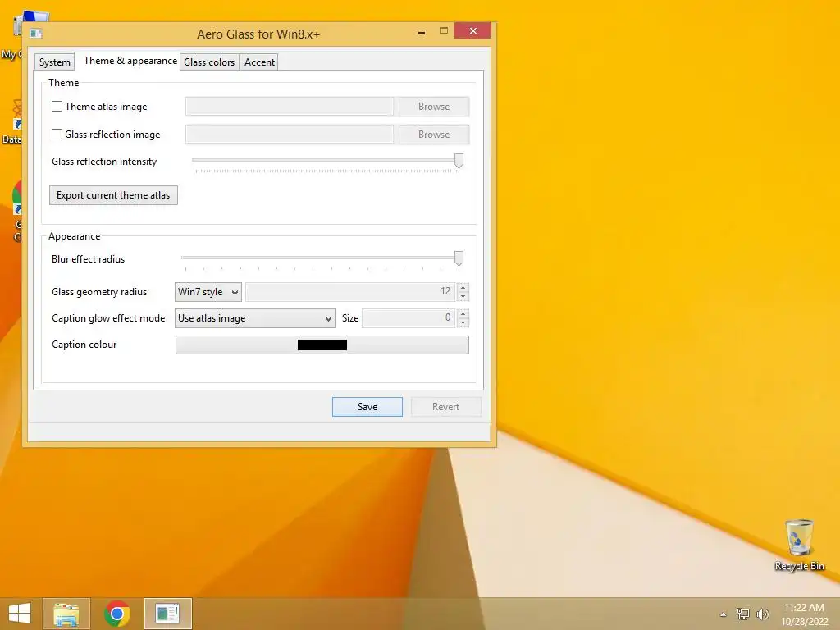Image resolution: width=840 pixels, height=630 pixels.
Task: Switch to the Accent tab
Action: coord(259,62)
